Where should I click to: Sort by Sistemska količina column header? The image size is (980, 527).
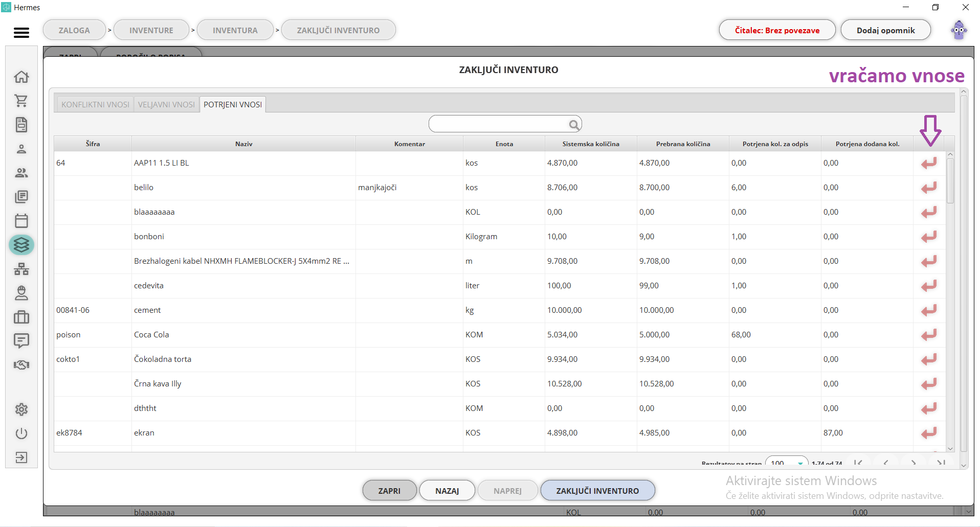click(591, 144)
